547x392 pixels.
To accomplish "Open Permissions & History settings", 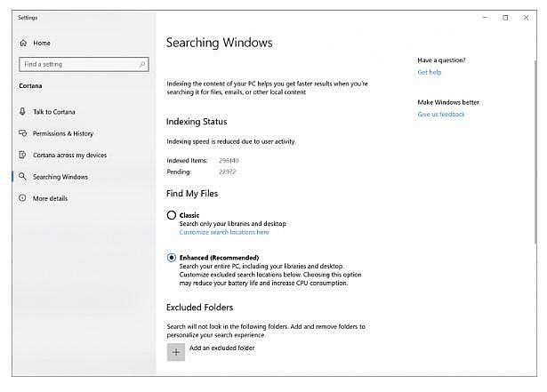I will 62,133.
